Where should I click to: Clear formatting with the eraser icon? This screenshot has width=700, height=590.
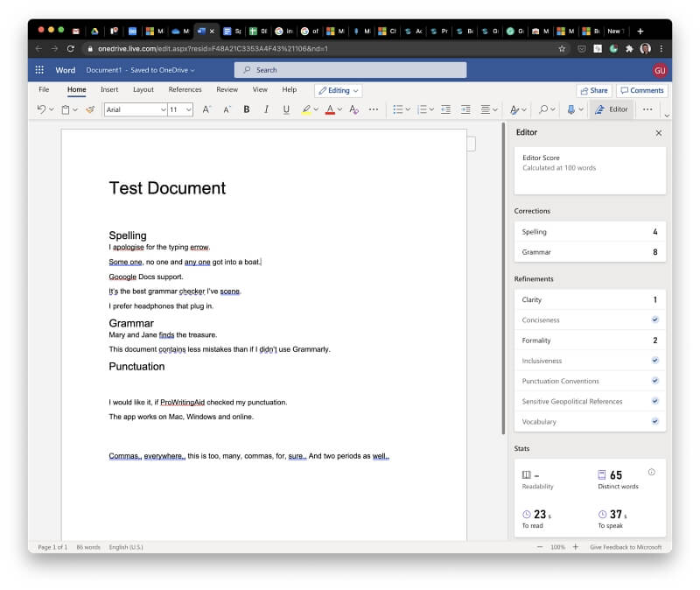pyautogui.click(x=354, y=109)
